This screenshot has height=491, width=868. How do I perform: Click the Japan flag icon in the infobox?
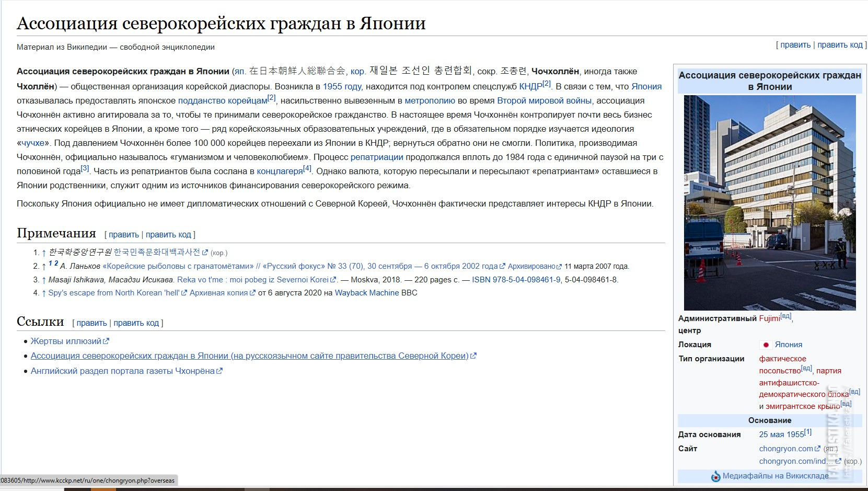[766, 345]
